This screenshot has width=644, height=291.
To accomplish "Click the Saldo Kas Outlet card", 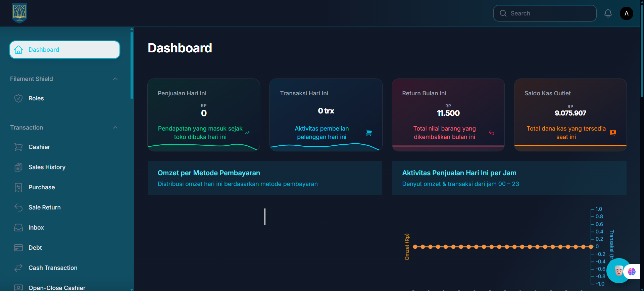I will point(570,115).
